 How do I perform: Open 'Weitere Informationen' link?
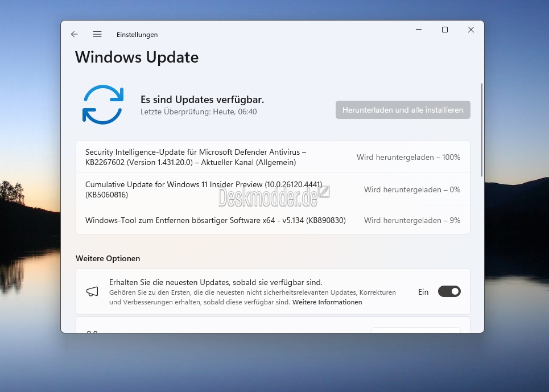(327, 302)
